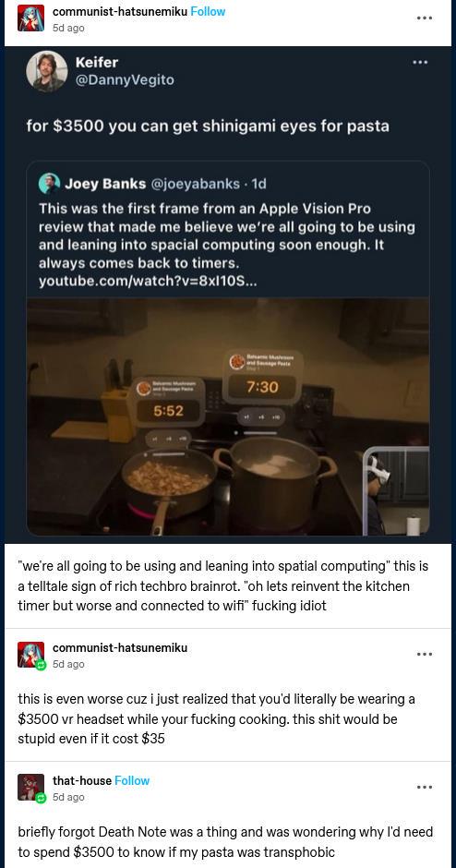Open communist-hatsunemiku reblog username

tap(120, 647)
